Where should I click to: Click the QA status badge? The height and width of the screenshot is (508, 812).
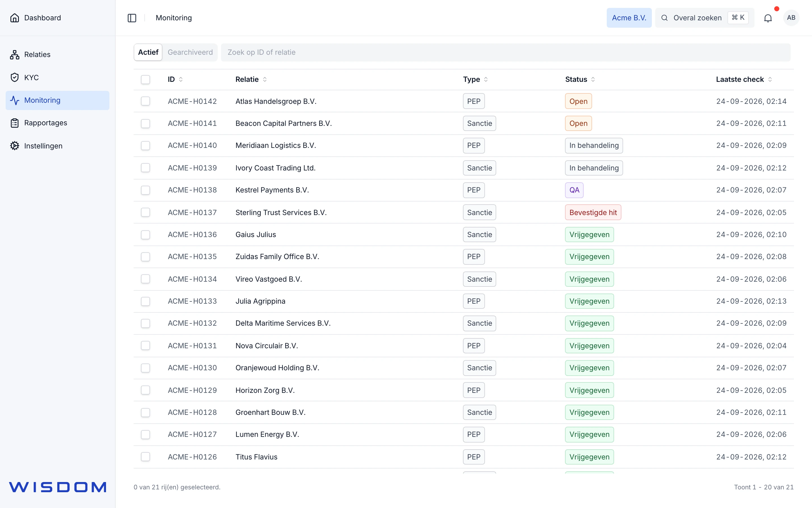pos(574,190)
